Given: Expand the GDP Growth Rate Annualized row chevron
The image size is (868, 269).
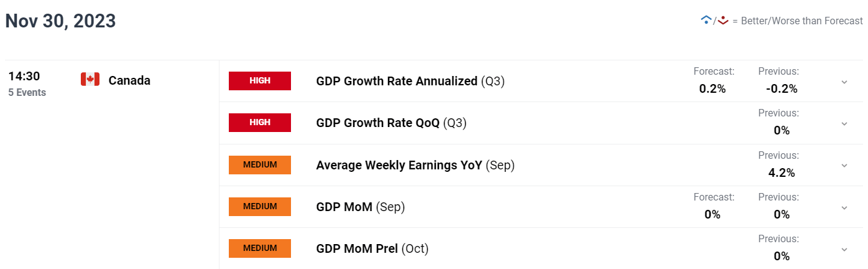Looking at the screenshot, I should tap(844, 82).
